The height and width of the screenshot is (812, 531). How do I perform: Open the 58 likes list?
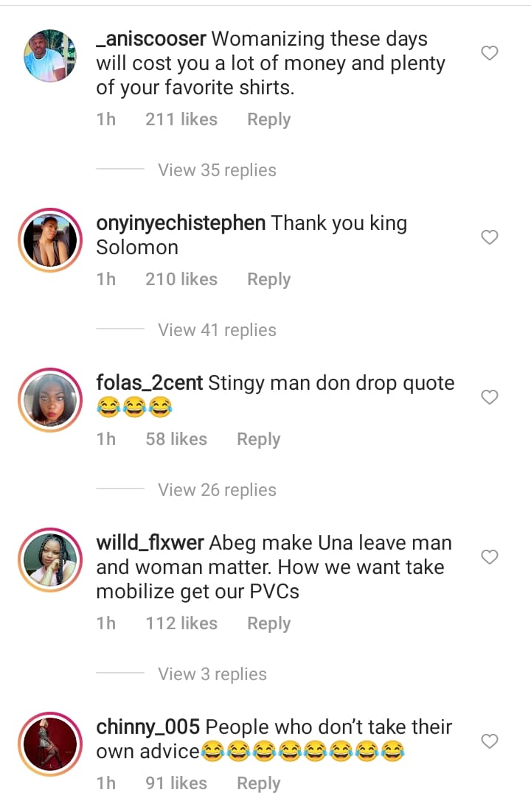176,439
